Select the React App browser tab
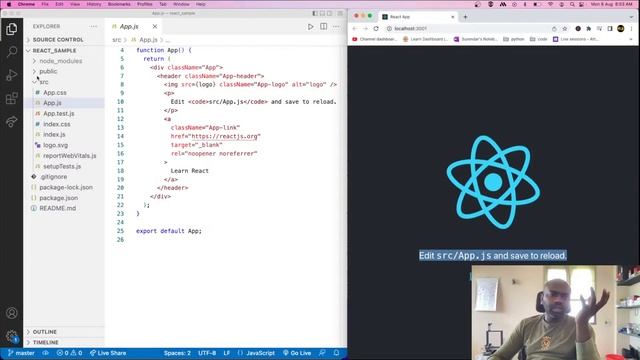Viewport: 640px width, 360px height. pos(418,17)
